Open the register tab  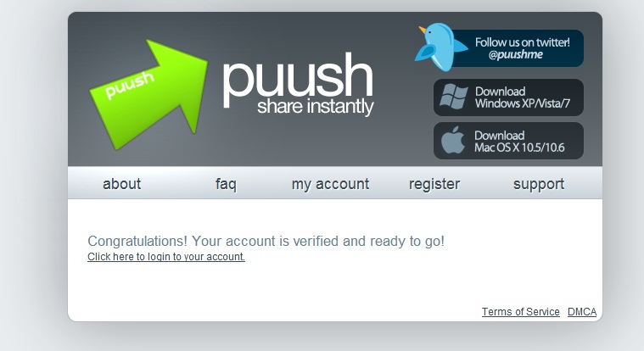[434, 184]
